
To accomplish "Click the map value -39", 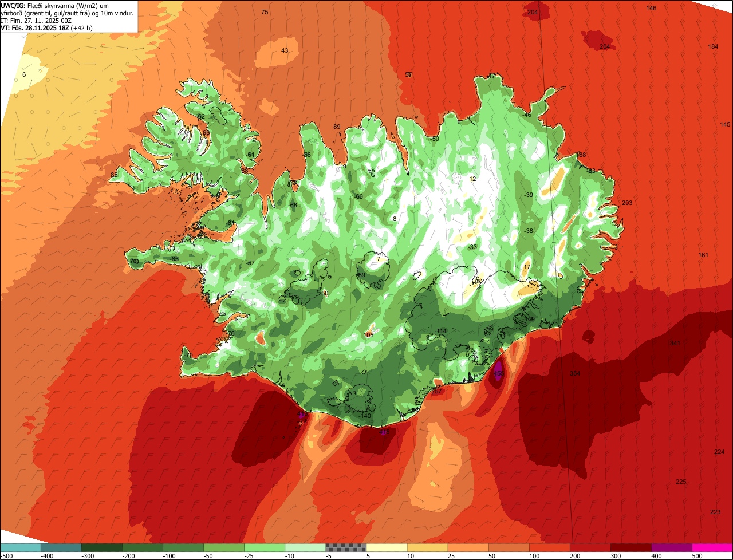I will 529,195.
